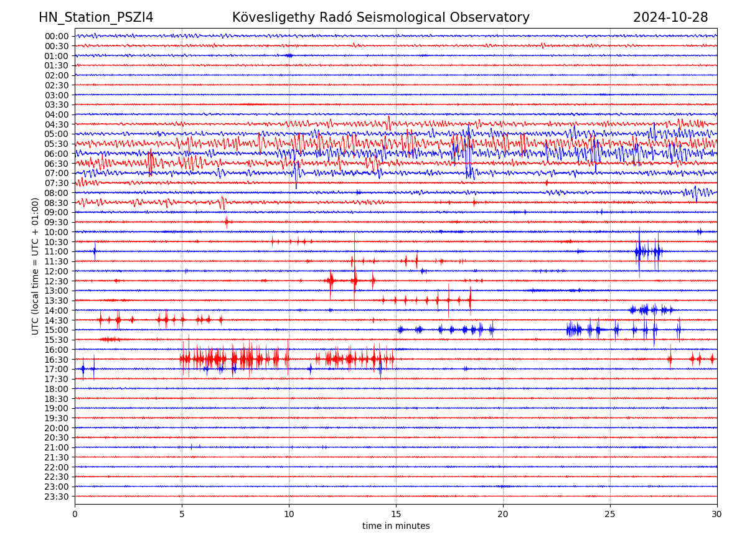747x560 pixels.
Task: Select the 12:30 row time label
Action: [57, 281]
